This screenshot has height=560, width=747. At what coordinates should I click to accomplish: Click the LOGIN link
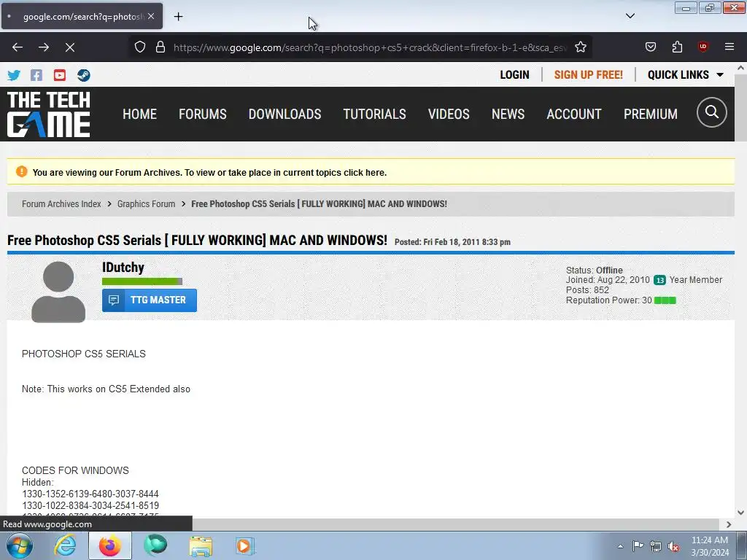tap(514, 75)
